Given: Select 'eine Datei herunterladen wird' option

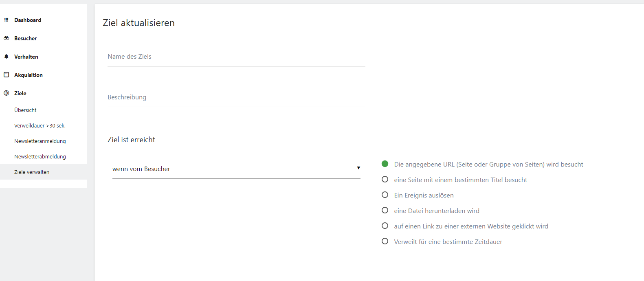Looking at the screenshot, I should (x=385, y=211).
